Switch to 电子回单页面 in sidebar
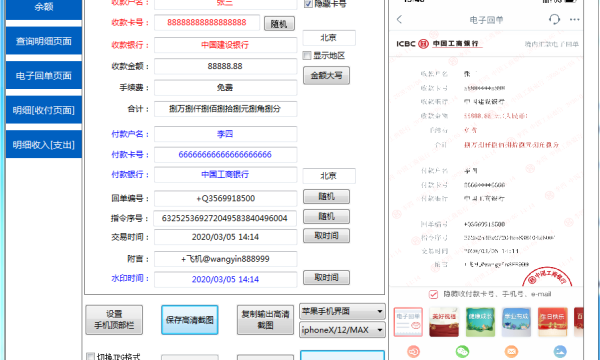 pos(44,75)
